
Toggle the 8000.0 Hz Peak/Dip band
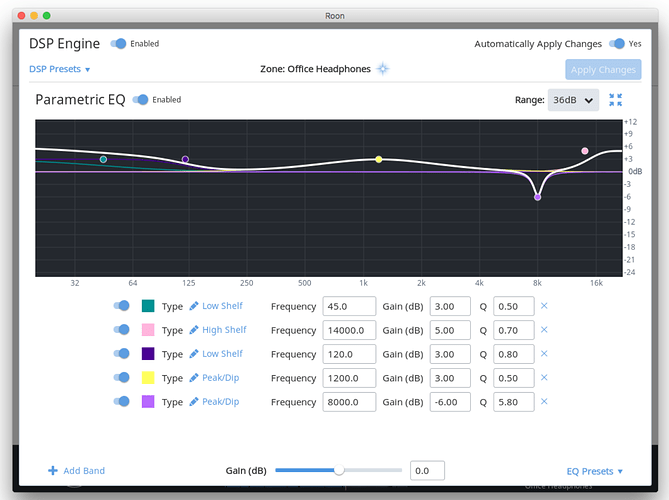pos(122,401)
